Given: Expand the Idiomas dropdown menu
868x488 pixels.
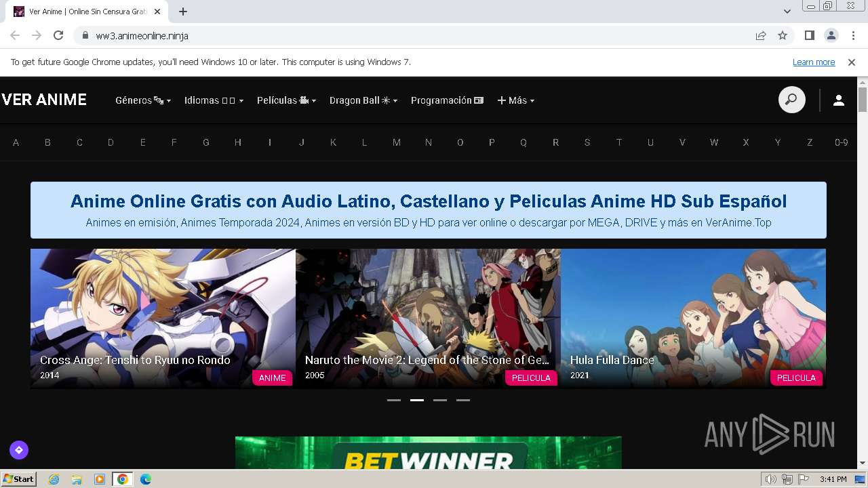Looking at the screenshot, I should [x=214, y=100].
